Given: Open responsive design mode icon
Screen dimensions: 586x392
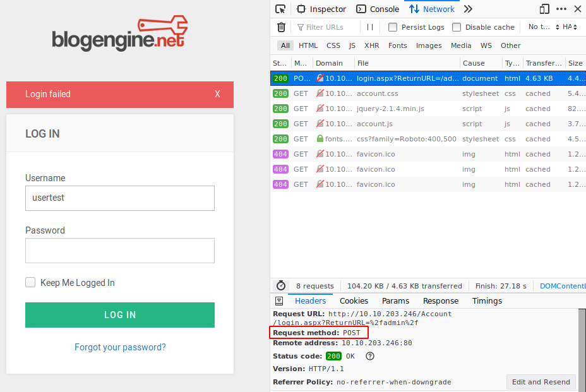Looking at the screenshot, I should (544, 9).
